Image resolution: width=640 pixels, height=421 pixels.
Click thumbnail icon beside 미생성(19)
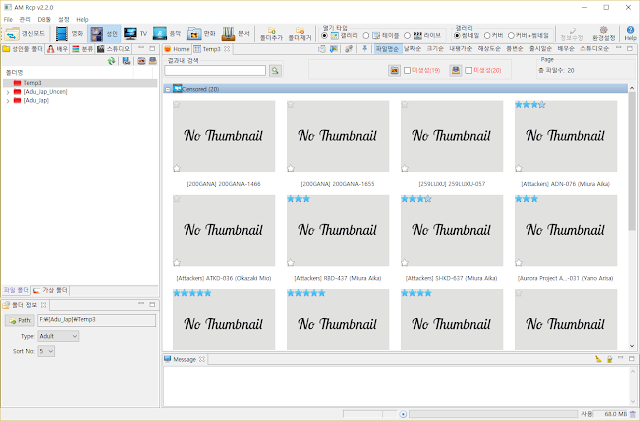pos(394,71)
